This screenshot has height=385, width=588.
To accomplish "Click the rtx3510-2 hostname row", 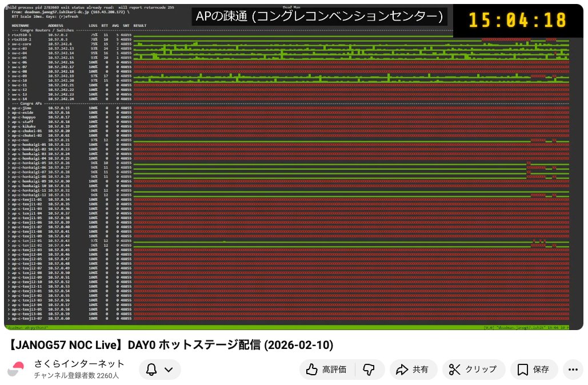I will (x=21, y=39).
